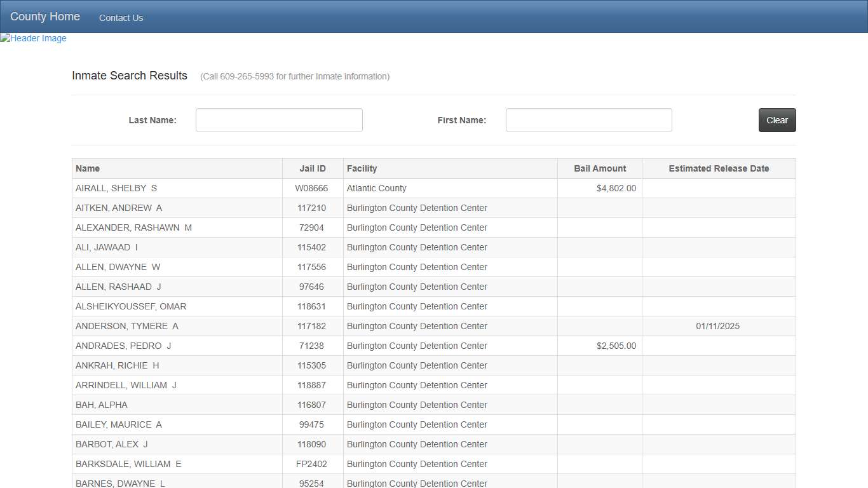Select the ALI, JAWAAD I entry
Viewport: 868px width, 488px height.
(106, 247)
